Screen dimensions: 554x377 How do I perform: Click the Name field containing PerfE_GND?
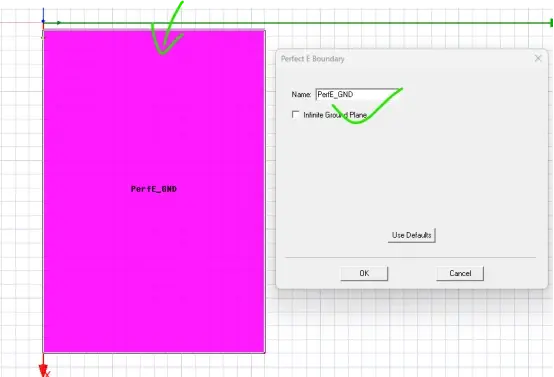tap(358, 94)
